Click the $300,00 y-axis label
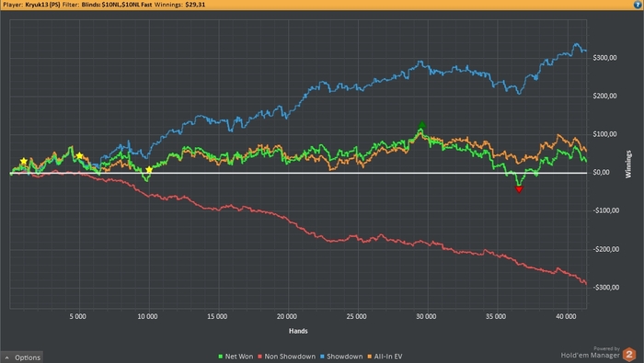 tap(604, 58)
